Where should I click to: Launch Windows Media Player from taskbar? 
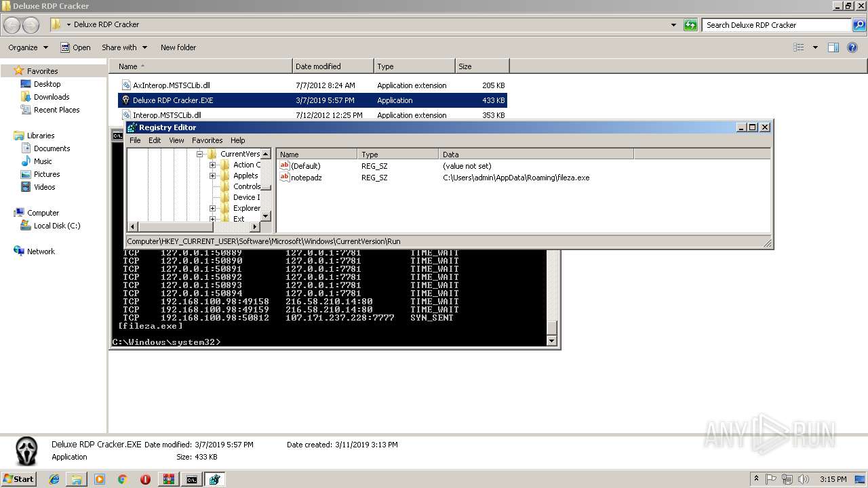[100, 479]
